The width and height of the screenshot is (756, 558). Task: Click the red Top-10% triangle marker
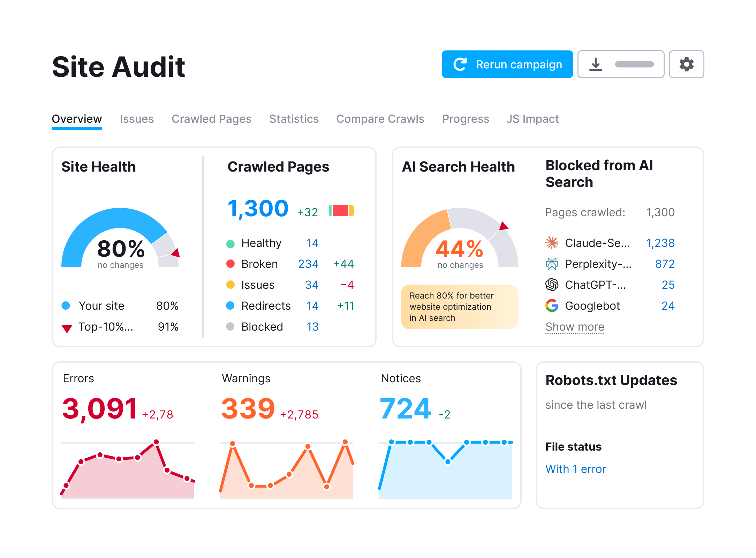pyautogui.click(x=67, y=328)
